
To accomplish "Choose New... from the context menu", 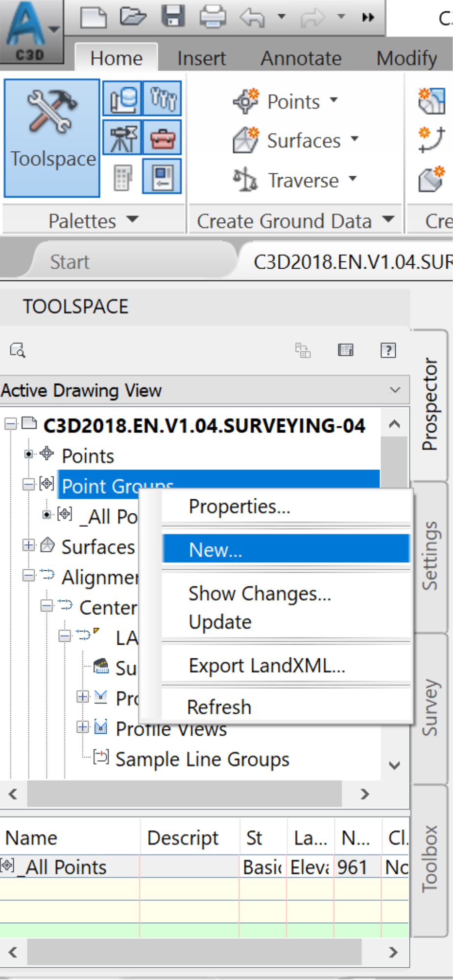I will coord(286,549).
